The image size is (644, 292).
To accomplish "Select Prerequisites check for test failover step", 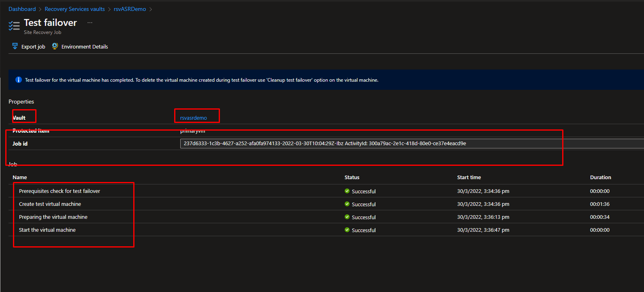I will 60,191.
